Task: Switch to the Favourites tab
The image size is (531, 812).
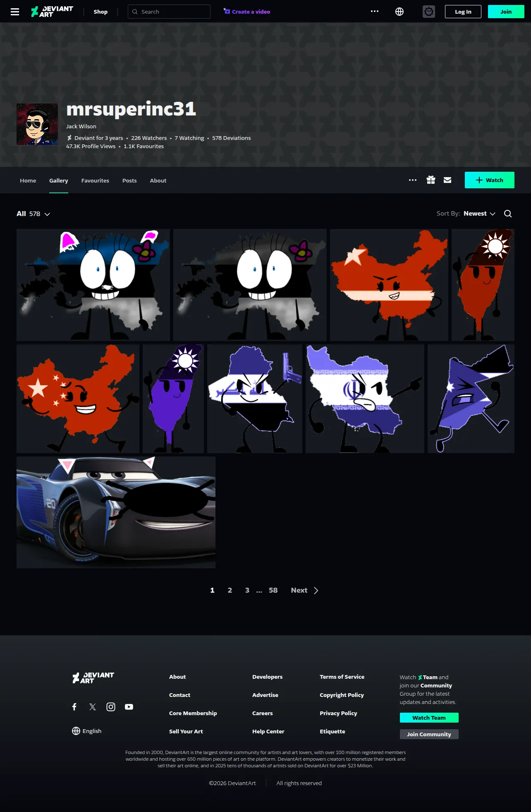Action: pos(95,180)
